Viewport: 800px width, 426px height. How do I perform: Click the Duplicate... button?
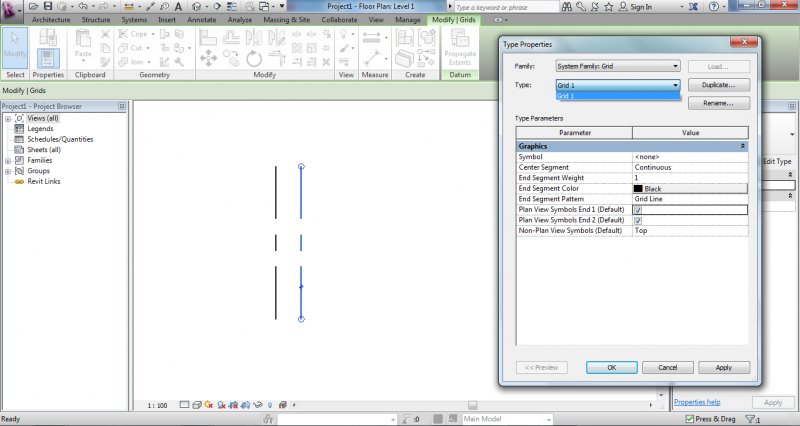[x=719, y=85]
